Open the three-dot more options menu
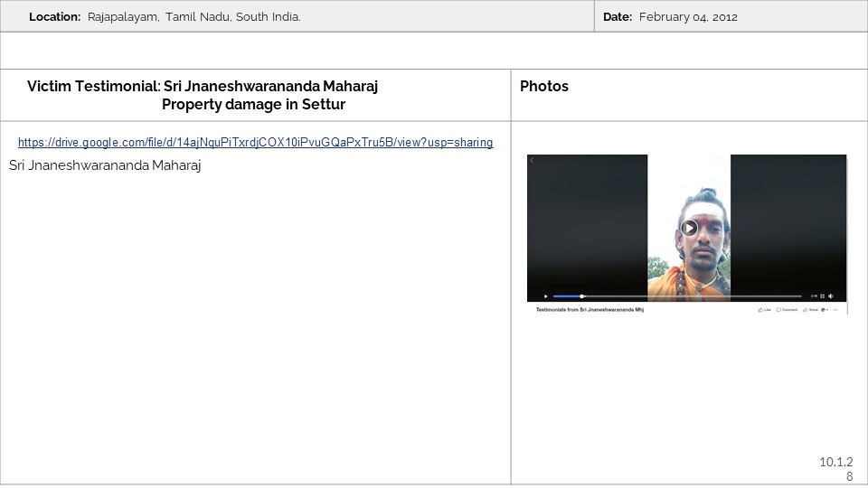This screenshot has width=868, height=488. [835, 310]
